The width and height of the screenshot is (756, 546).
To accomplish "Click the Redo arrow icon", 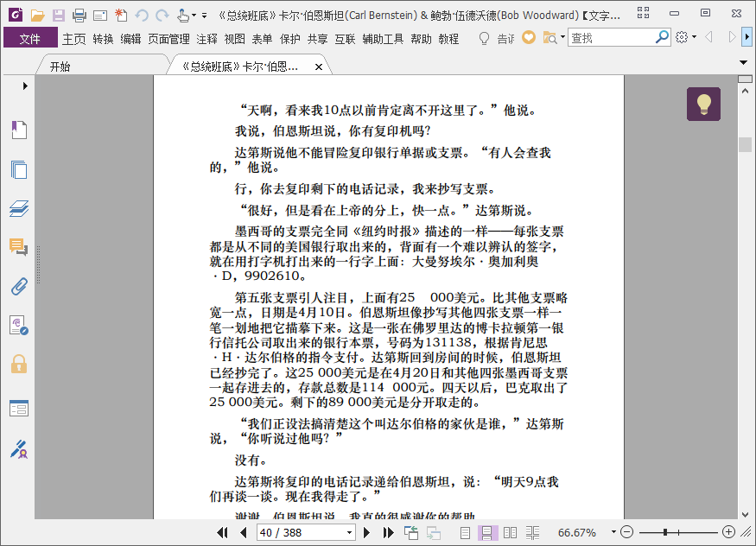I will coord(162,16).
